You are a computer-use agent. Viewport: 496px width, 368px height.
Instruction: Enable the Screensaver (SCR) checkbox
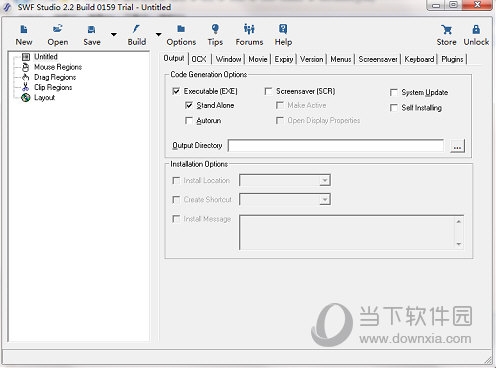tap(268, 91)
